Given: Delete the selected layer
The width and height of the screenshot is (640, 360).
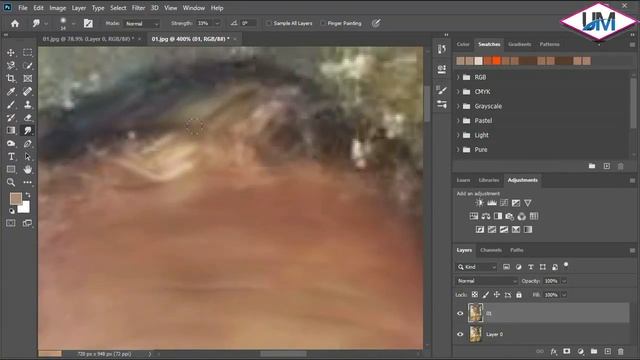Looking at the screenshot, I should pyautogui.click(x=620, y=351).
